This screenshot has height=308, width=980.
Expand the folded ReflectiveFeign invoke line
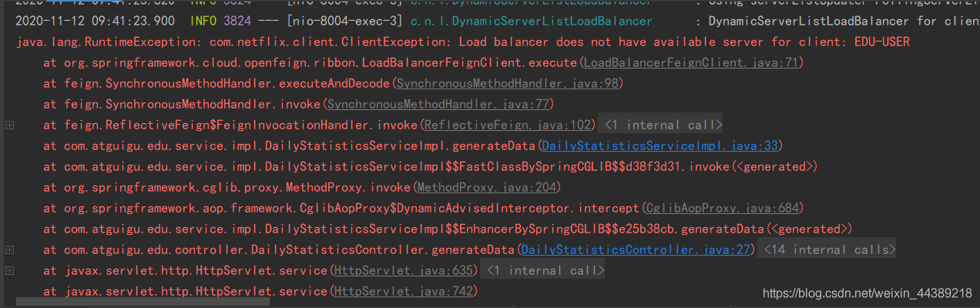(x=10, y=125)
